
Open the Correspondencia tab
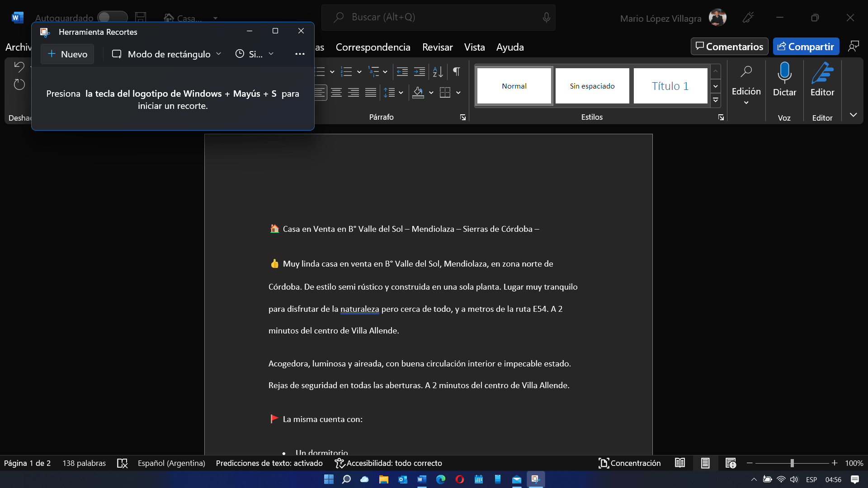(373, 47)
